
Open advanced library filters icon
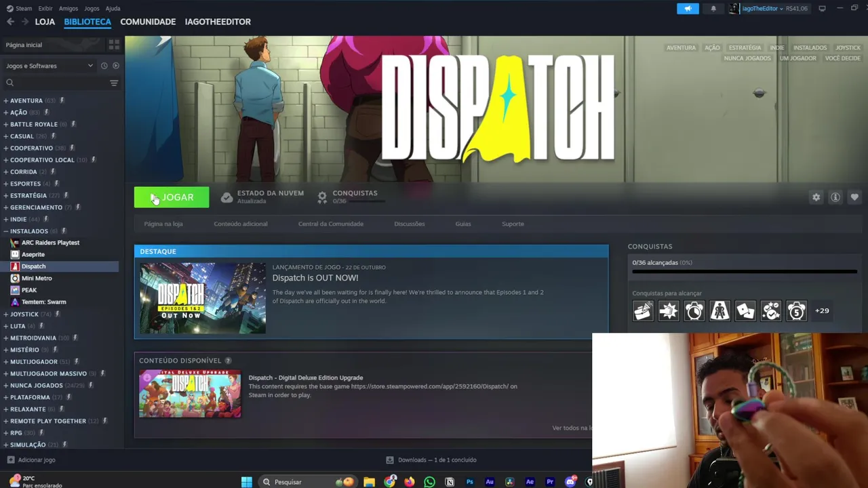click(114, 83)
